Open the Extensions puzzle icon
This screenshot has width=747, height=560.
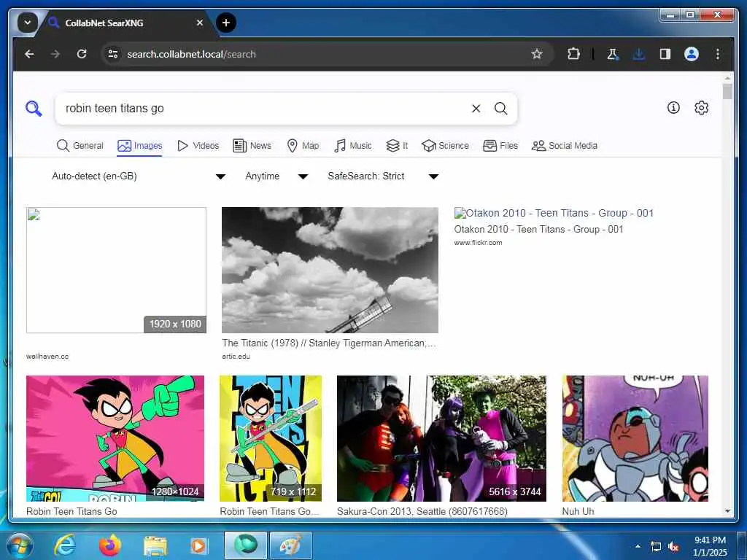tap(573, 54)
